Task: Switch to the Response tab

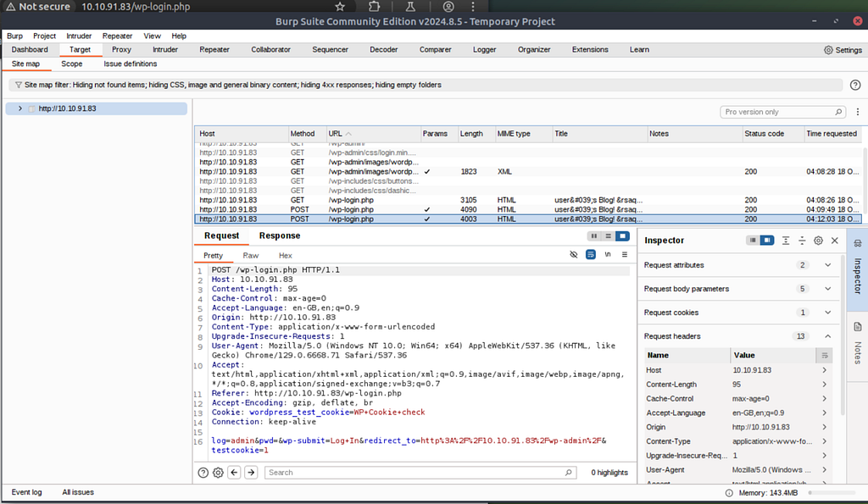Action: [280, 235]
